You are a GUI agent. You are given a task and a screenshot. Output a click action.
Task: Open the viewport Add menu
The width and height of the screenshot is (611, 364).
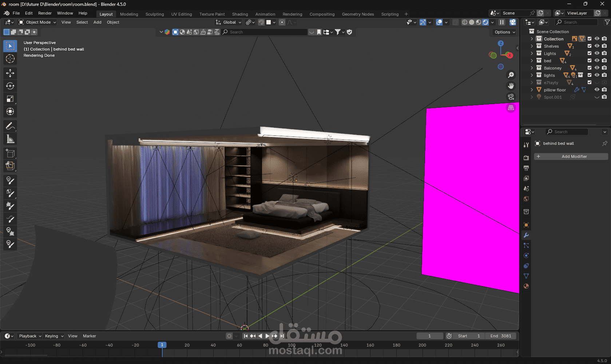tap(98, 22)
